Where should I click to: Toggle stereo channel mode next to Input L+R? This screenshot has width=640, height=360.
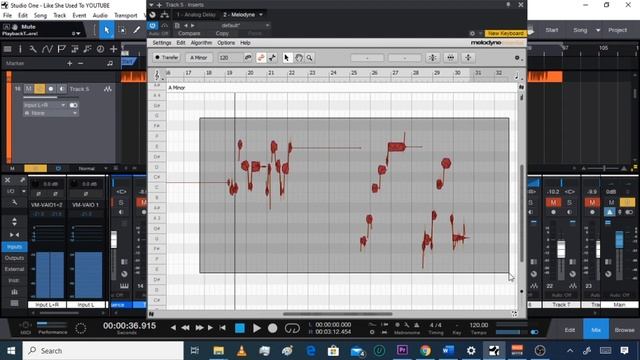(73, 105)
